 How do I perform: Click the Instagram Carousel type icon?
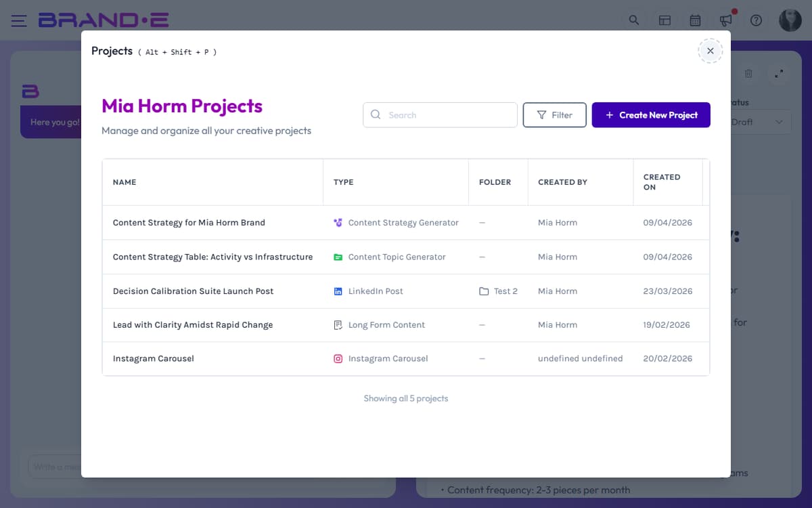(x=338, y=359)
